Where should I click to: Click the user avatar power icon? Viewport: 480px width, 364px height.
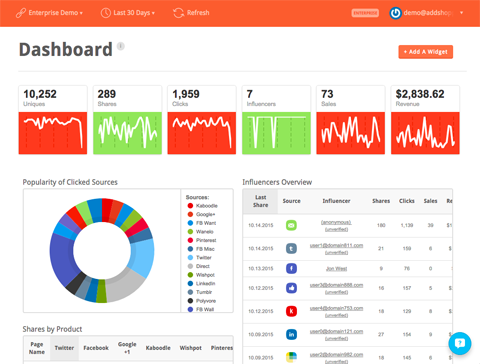[395, 13]
